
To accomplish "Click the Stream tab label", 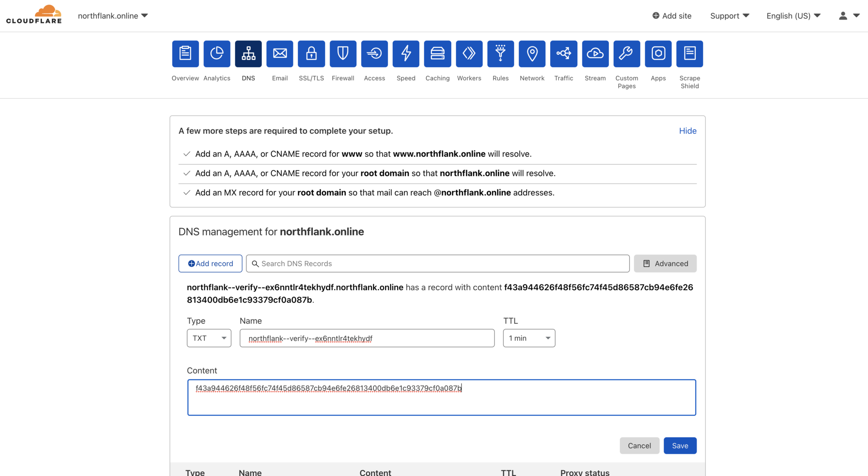I will 595,78.
